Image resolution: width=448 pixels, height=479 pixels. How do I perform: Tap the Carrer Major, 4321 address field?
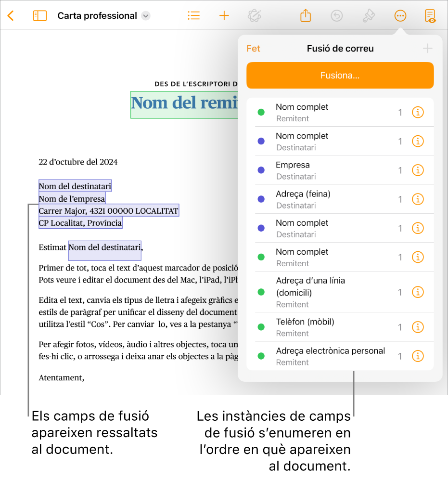point(109,211)
